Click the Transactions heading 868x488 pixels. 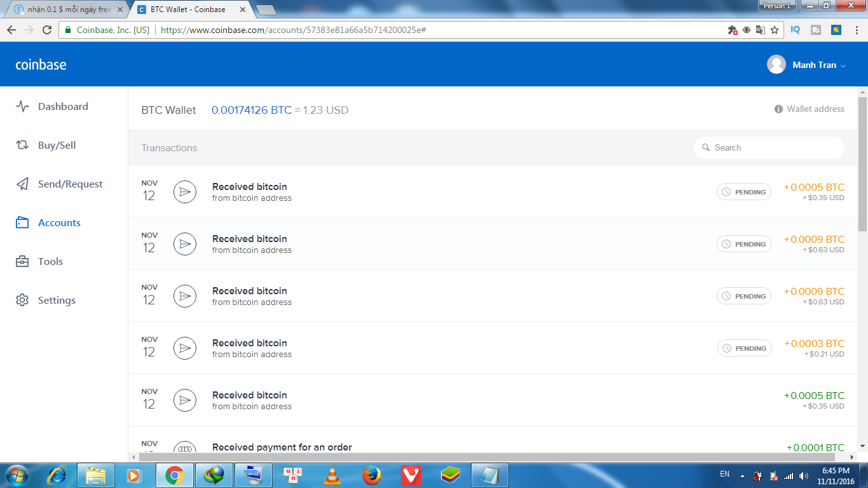coord(169,148)
